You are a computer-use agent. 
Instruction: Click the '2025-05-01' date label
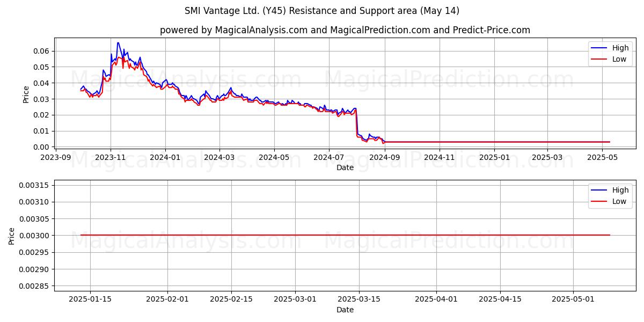click(x=573, y=299)
